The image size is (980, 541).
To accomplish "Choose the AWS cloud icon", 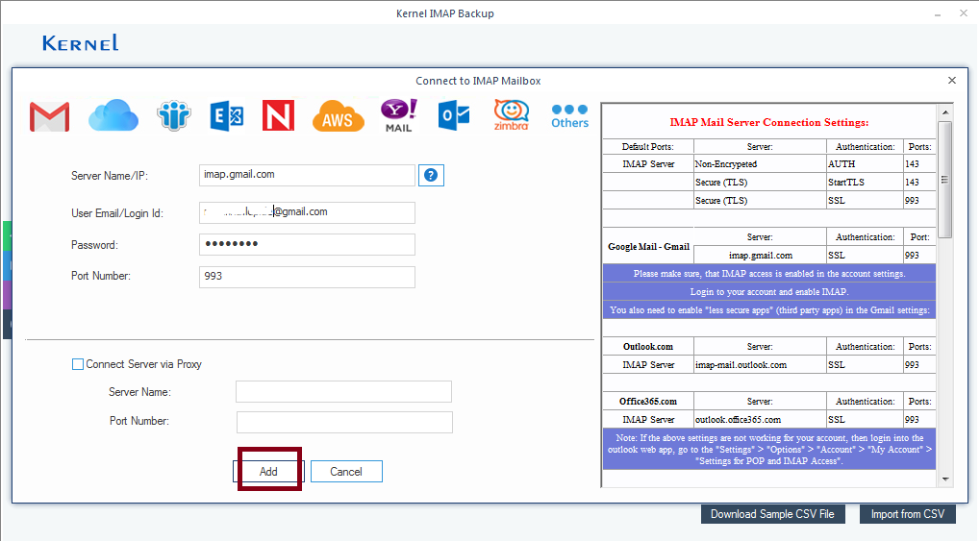I will pyautogui.click(x=339, y=116).
